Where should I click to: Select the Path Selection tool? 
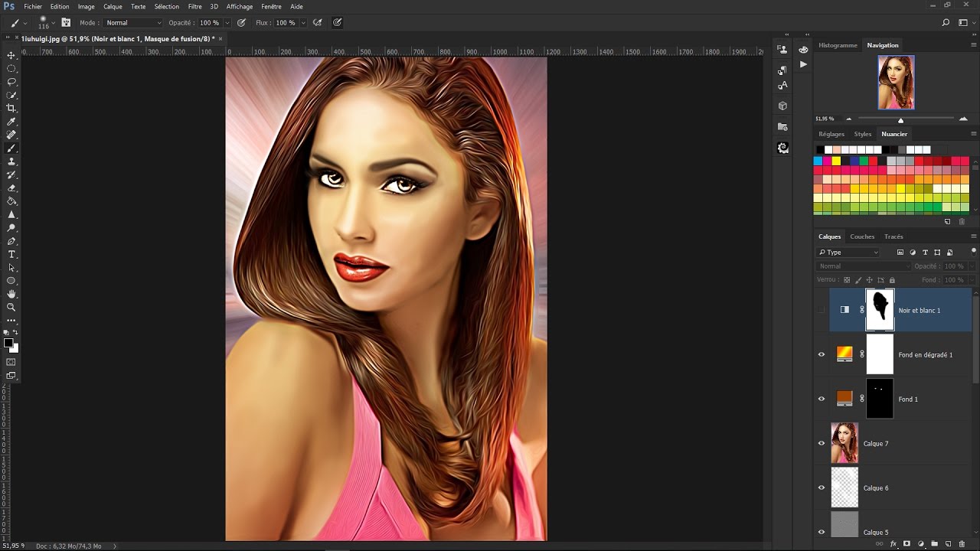[11, 267]
